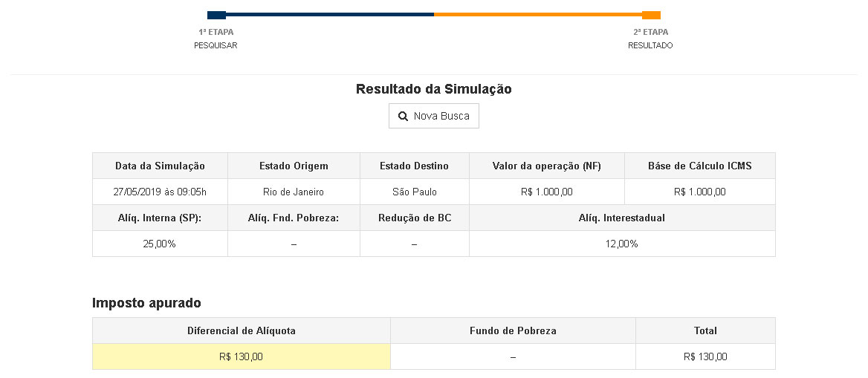Select the 1ª Etapa Pesquisar step marker
This screenshot has height=378, width=868.
point(216,15)
